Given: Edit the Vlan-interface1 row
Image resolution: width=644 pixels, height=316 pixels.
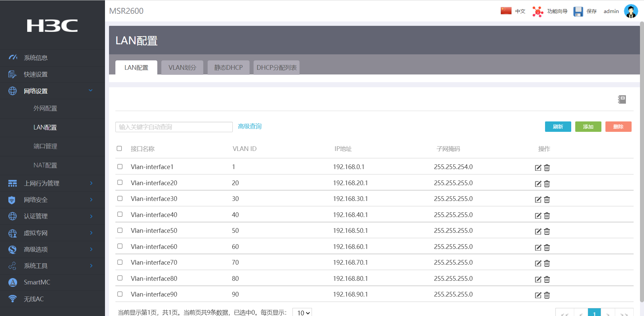Looking at the screenshot, I should click(538, 168).
